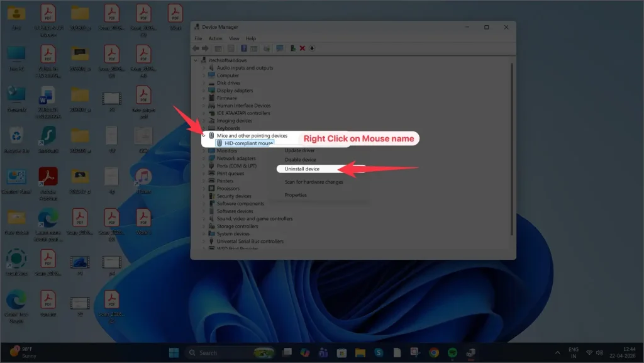
Task: Open the Help menu
Action: pos(250,38)
